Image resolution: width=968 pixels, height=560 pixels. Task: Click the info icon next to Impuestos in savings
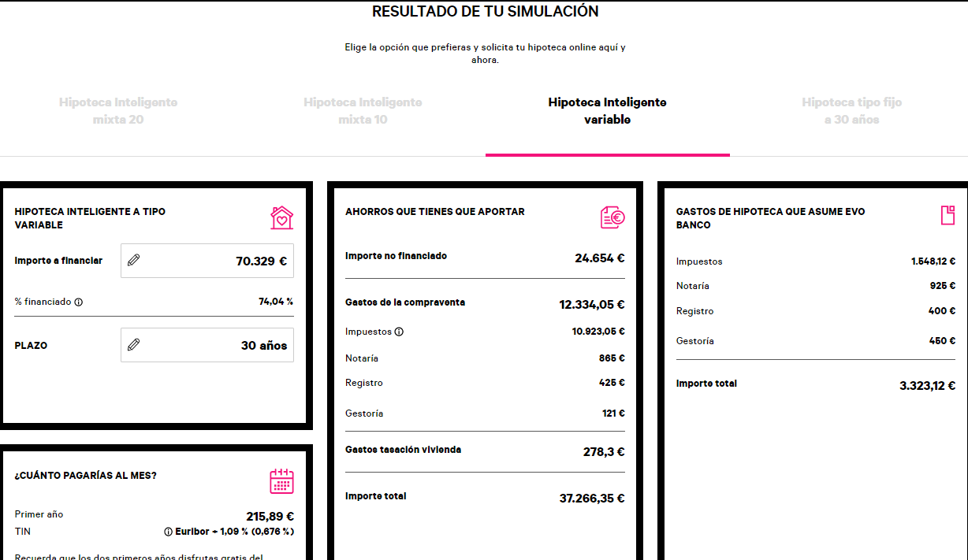coord(399,332)
